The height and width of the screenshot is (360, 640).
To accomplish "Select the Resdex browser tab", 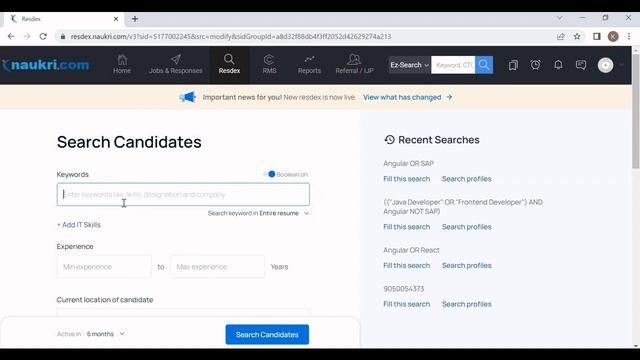I will pos(63,19).
